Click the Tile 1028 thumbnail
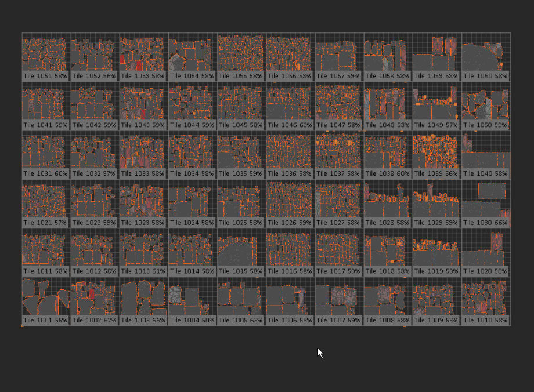This screenshot has height=392, width=534. 387,200
